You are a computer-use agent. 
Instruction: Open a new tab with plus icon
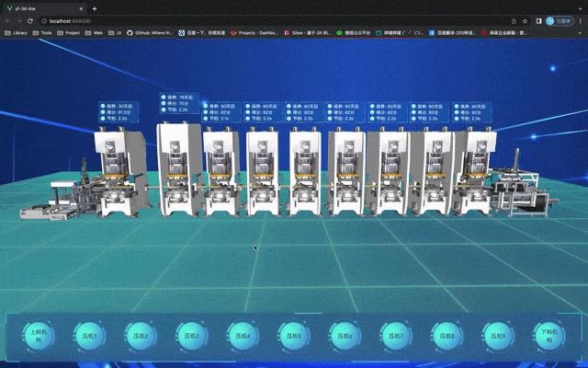click(x=94, y=8)
